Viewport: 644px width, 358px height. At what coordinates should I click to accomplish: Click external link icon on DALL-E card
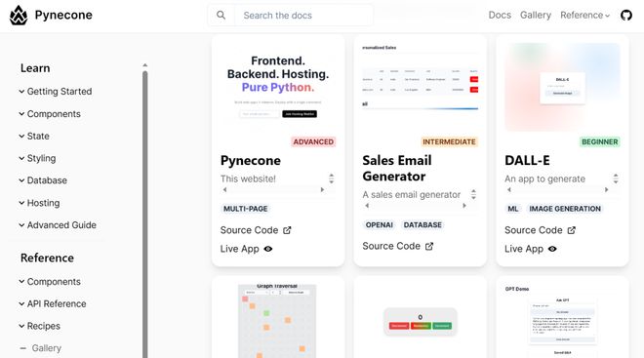point(571,230)
